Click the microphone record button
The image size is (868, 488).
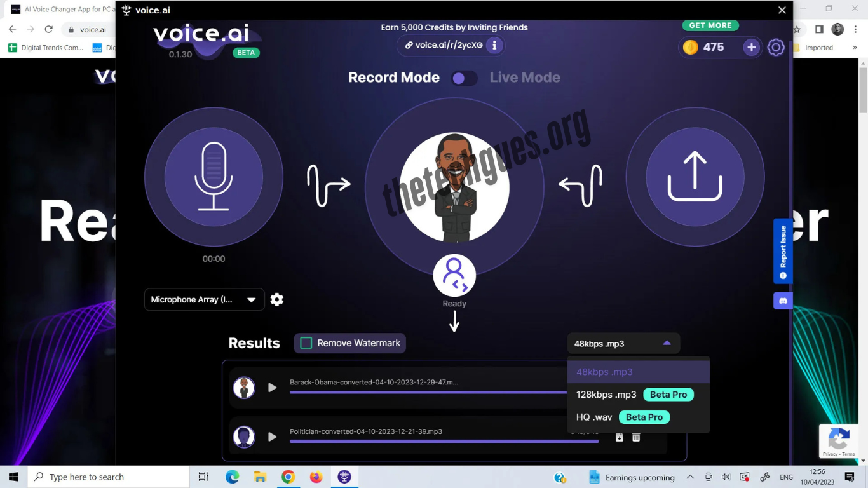click(214, 177)
